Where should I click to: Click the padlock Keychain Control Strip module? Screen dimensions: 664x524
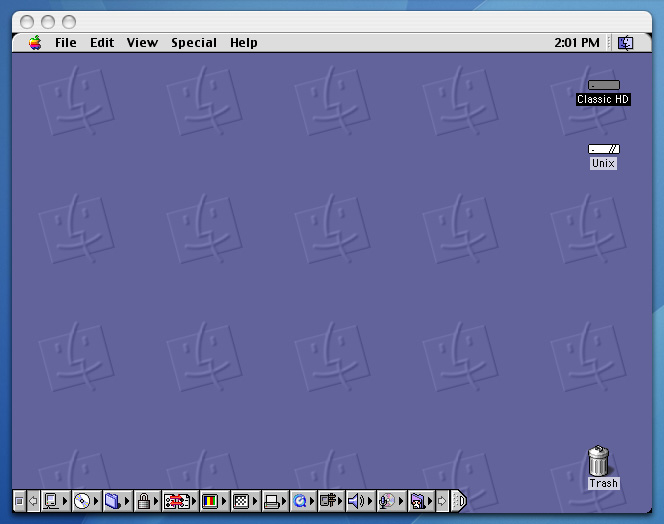pyautogui.click(x=144, y=501)
